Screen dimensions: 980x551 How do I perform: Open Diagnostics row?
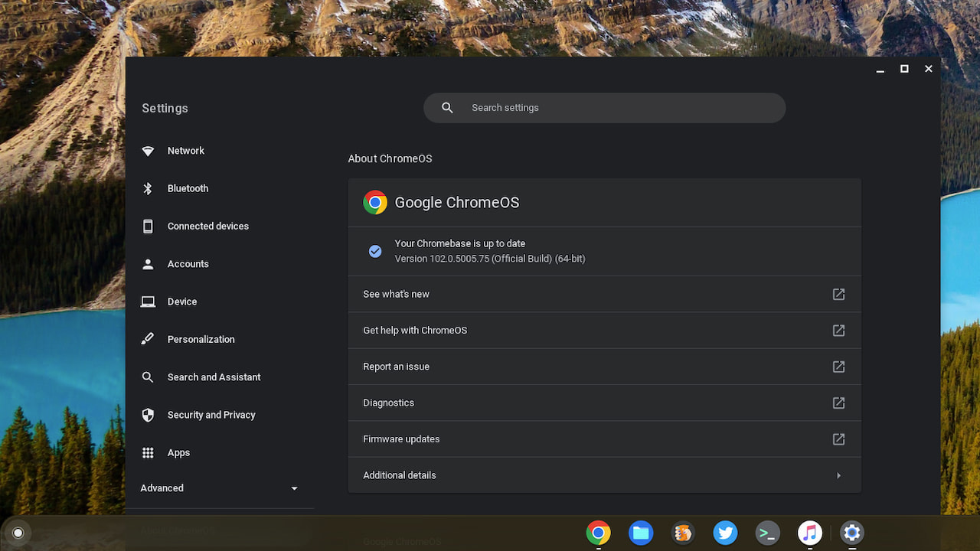pos(604,403)
